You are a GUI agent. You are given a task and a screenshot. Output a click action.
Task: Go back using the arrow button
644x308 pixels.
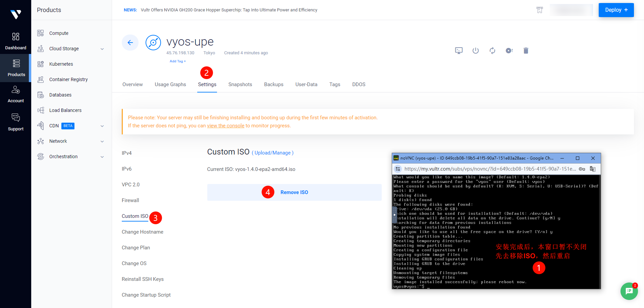[x=130, y=43]
